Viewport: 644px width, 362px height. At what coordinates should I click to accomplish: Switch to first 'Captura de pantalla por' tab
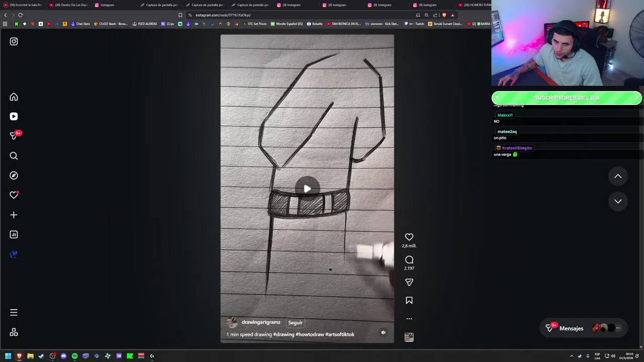tap(159, 5)
